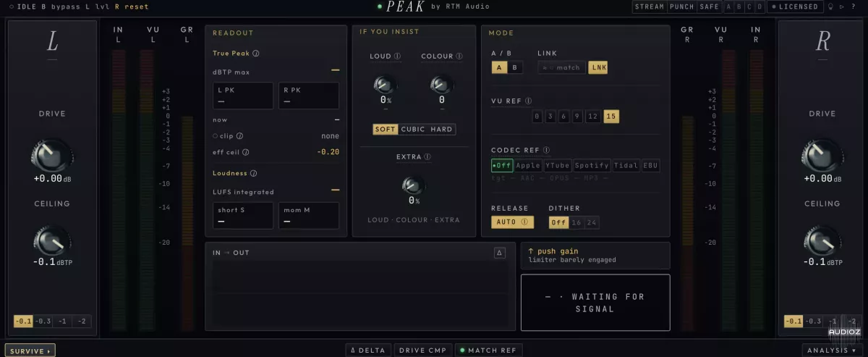Enable the clip radio option
Screen dimensions: 868x357
point(216,135)
